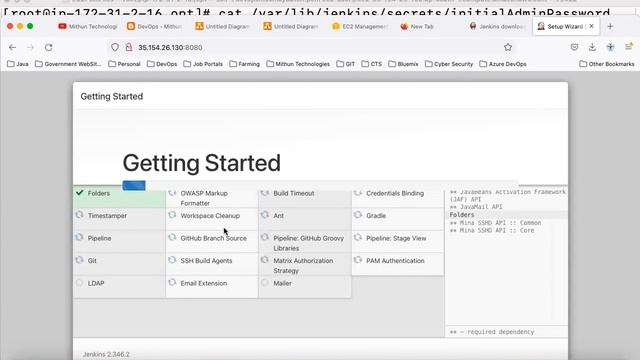Click the spinner icon beside Pipeline: Stage View
Viewport: 640px width, 360px height.
[358, 238]
